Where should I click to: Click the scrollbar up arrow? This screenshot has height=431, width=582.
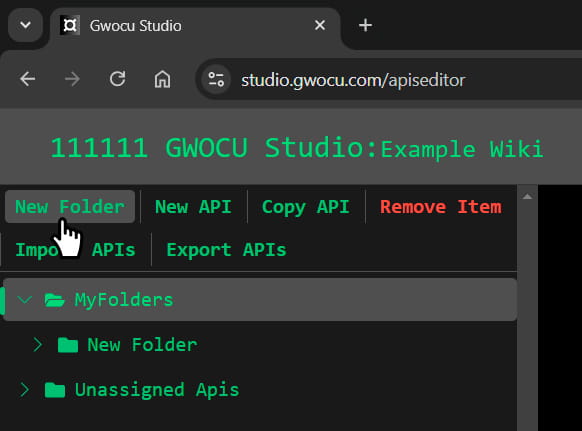coord(527,197)
